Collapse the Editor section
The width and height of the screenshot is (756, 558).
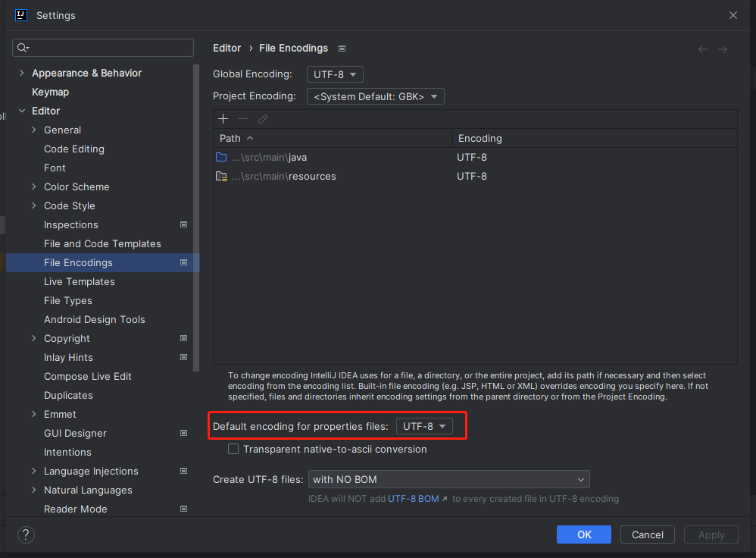22,111
